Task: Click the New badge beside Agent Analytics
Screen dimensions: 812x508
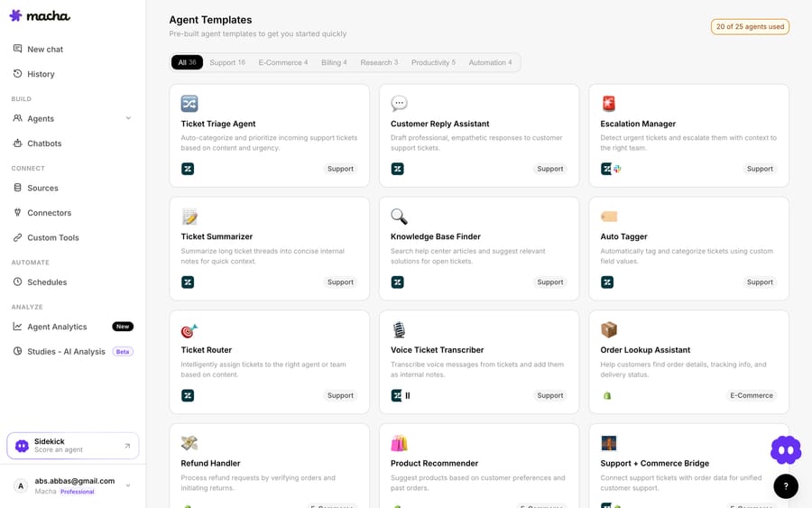Action: [123, 327]
